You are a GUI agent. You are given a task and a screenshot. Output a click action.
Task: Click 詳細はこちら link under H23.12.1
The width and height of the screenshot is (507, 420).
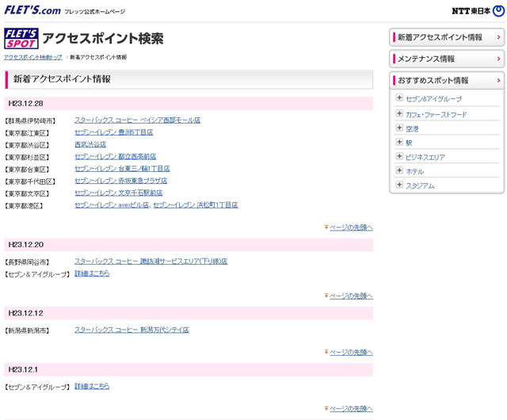[x=92, y=386]
